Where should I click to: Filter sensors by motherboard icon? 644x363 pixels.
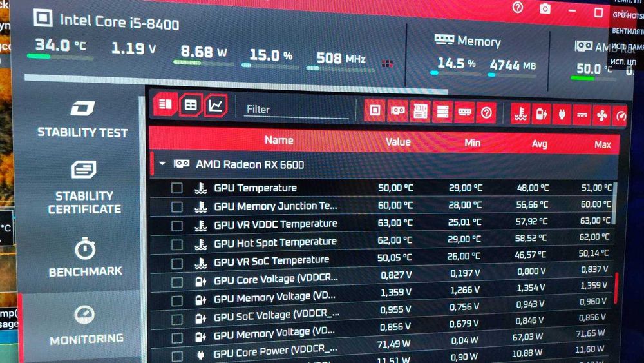pyautogui.click(x=420, y=111)
